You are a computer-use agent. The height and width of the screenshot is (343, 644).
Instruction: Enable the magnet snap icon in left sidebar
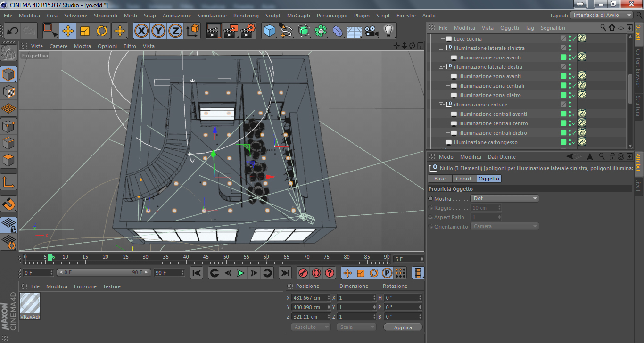[x=9, y=204]
